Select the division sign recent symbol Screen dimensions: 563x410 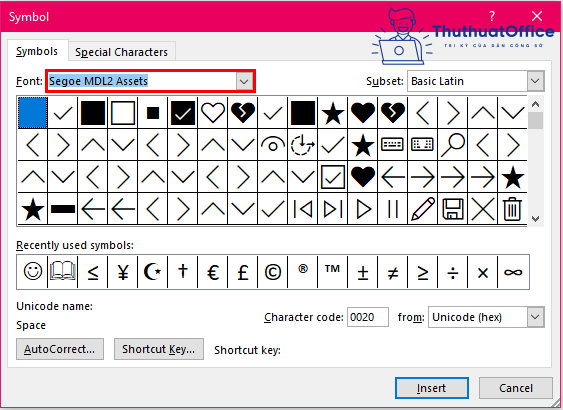pyautogui.click(x=453, y=272)
